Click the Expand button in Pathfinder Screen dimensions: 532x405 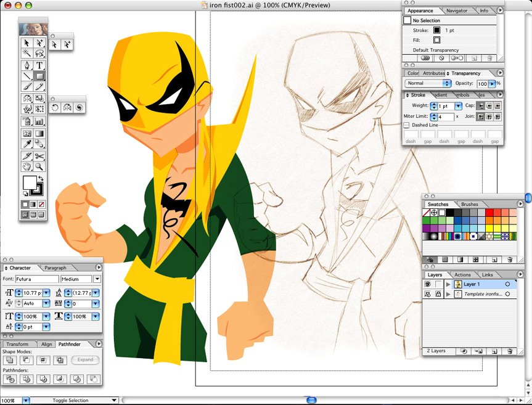click(x=85, y=359)
